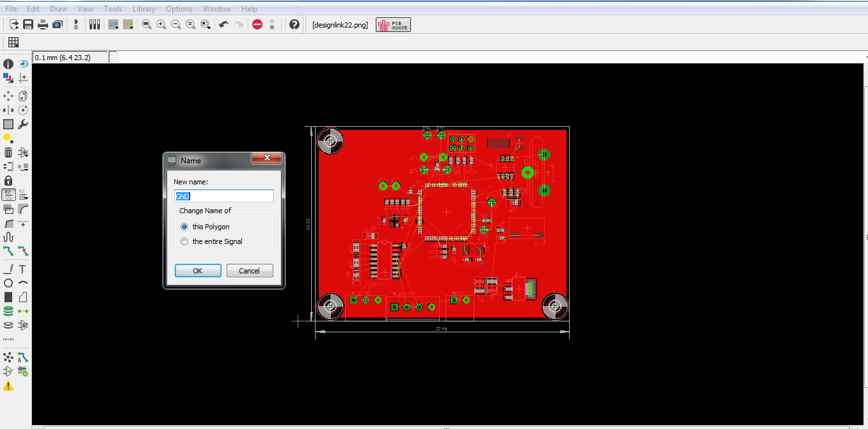Select the Group tool

point(8,124)
